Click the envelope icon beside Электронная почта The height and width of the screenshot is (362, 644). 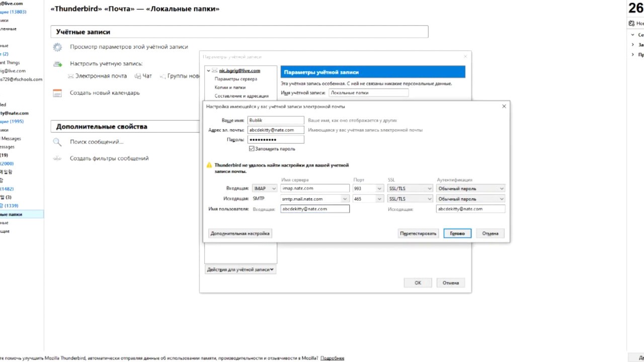coord(70,76)
